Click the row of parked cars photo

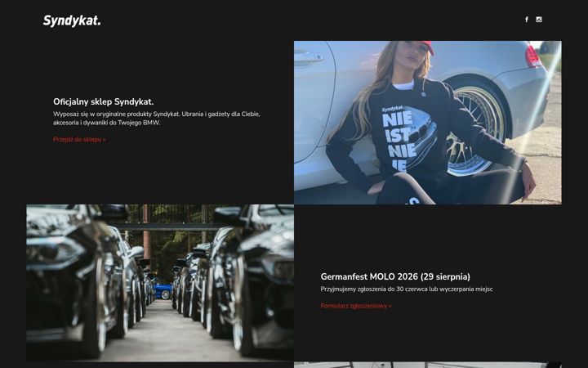pos(160,283)
